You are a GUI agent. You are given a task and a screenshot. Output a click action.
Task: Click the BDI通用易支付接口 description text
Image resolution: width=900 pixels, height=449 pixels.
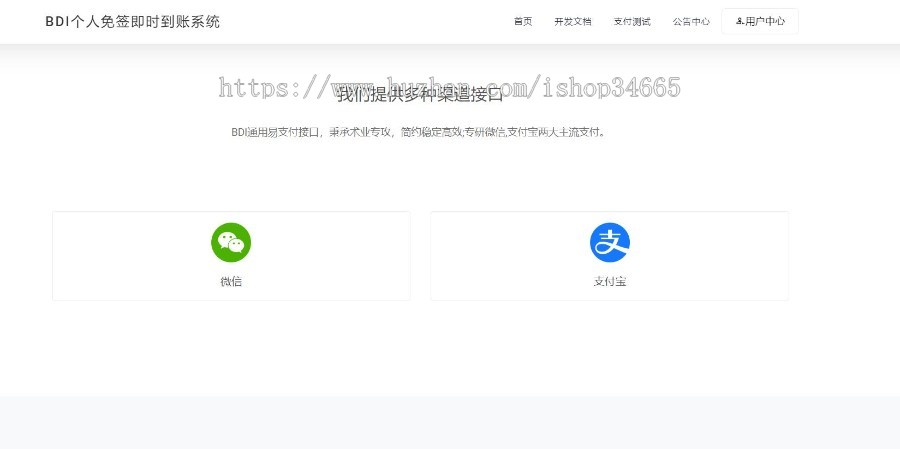coord(418,132)
